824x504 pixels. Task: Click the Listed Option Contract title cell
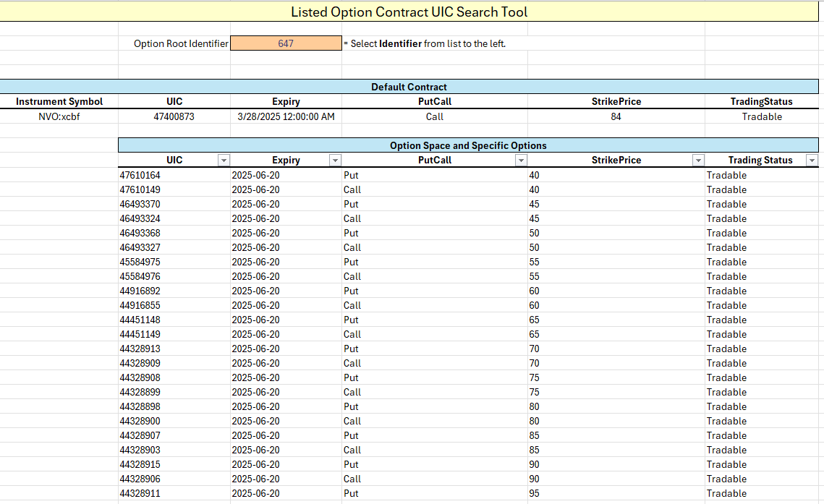coord(409,12)
